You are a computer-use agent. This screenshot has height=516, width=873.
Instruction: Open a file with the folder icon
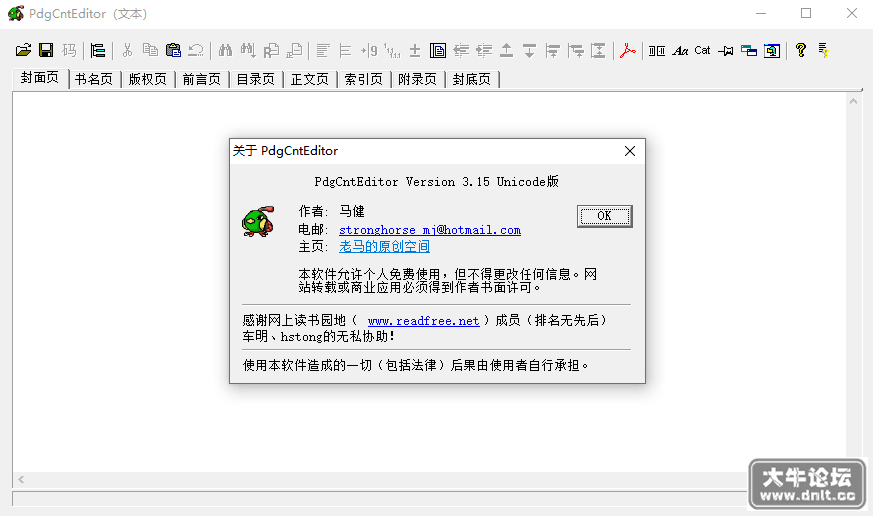click(23, 50)
